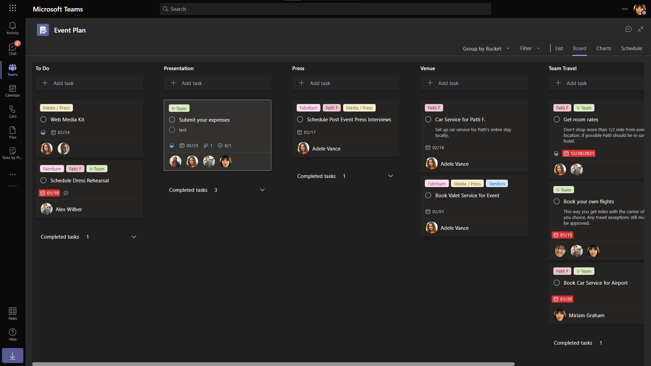Mark Car Service for Patti F. complete
Screen dimensions: 651x366
[428, 120]
